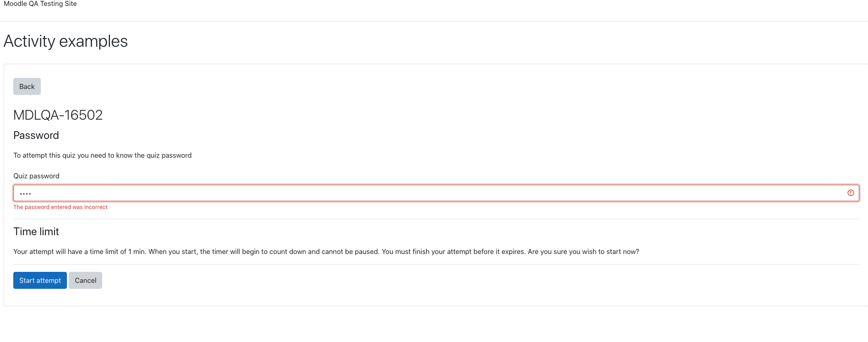Click the MDLQA-16502 quiz title
Image resolution: width=868 pixels, height=342 pixels.
pyautogui.click(x=58, y=115)
